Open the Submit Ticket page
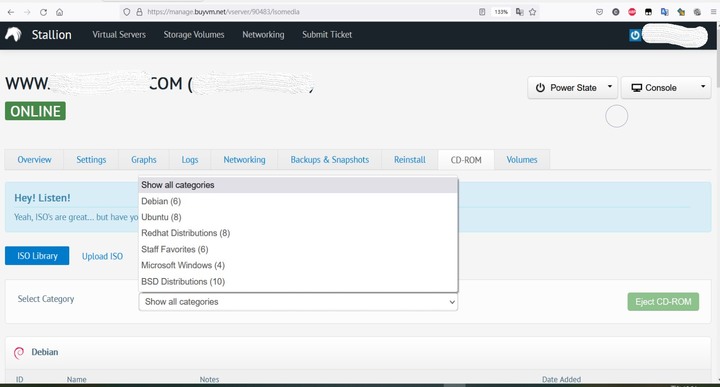Screen dimensions: 720x387 click(x=327, y=34)
